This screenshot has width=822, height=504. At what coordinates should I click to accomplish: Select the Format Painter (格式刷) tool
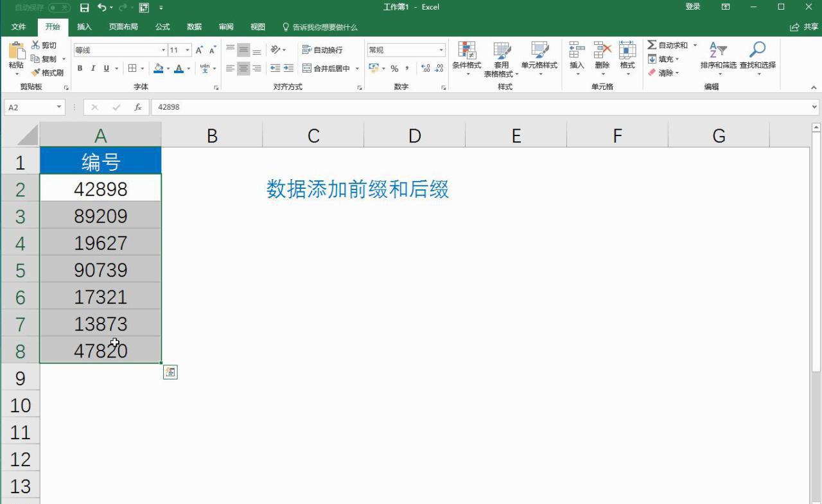click(x=47, y=73)
